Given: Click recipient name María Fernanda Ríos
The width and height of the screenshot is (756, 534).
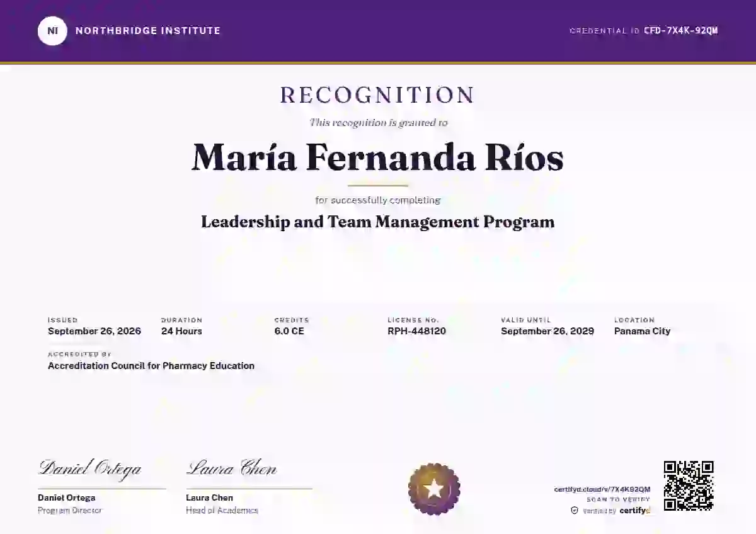Looking at the screenshot, I should pos(378,157).
